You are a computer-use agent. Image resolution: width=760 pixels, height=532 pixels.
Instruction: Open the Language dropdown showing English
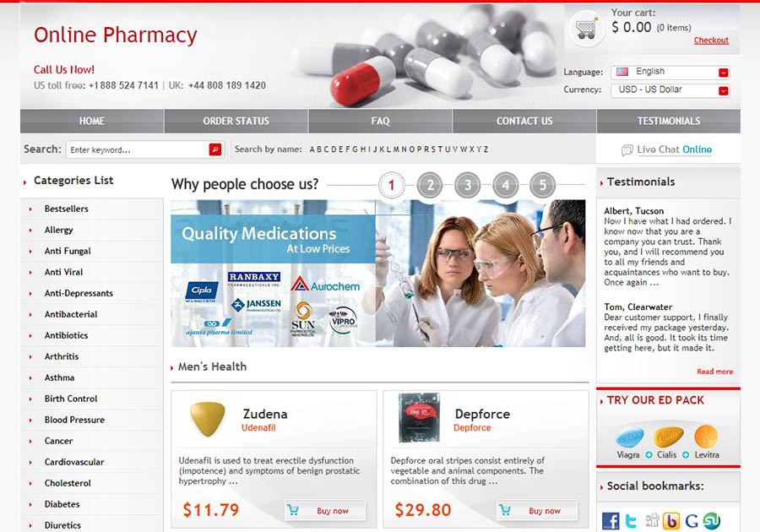pos(670,72)
